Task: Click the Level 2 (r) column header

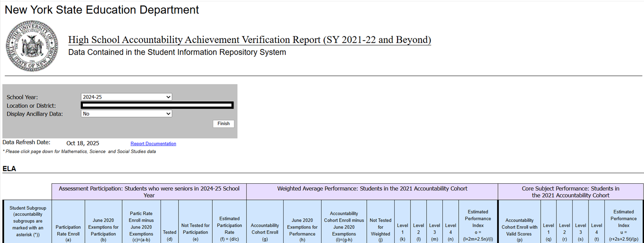Action: coord(565,222)
